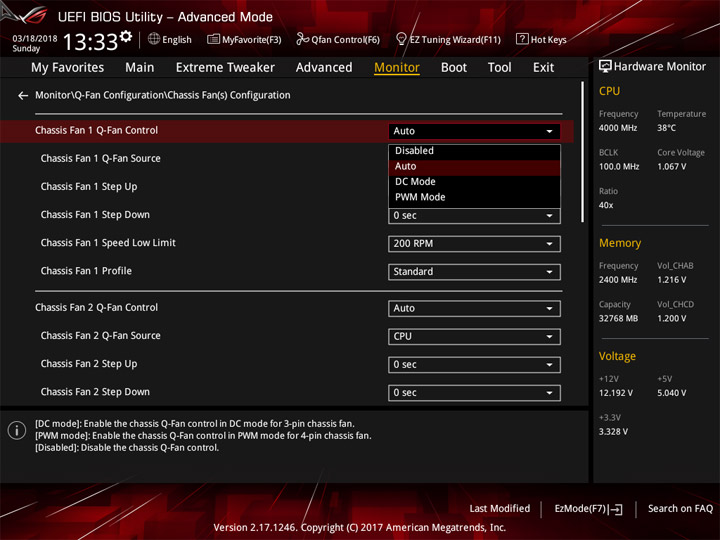720x540 pixels.
Task: Click the Hardware Monitor screen icon
Action: click(605, 66)
